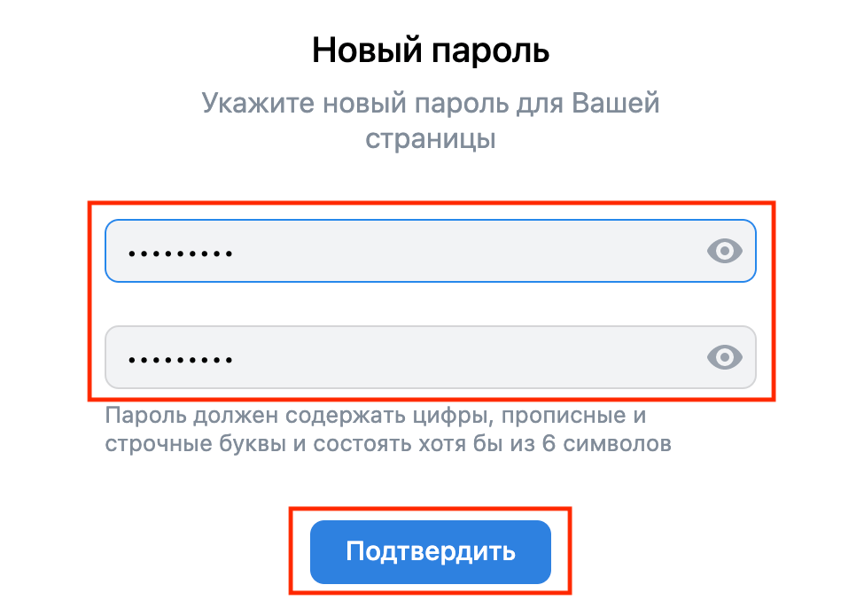Click the masked dots in the upper field
The width and height of the screenshot is (864, 616).
(x=180, y=253)
